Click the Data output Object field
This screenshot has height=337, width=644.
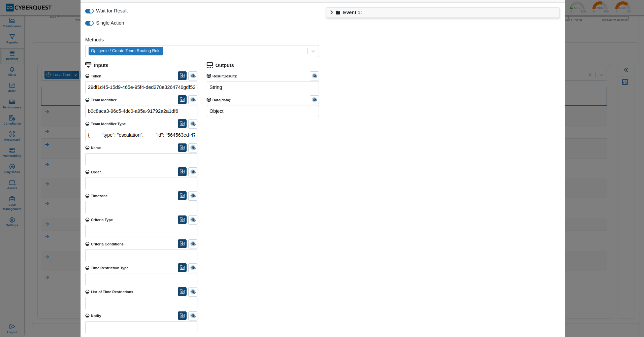tap(263, 111)
